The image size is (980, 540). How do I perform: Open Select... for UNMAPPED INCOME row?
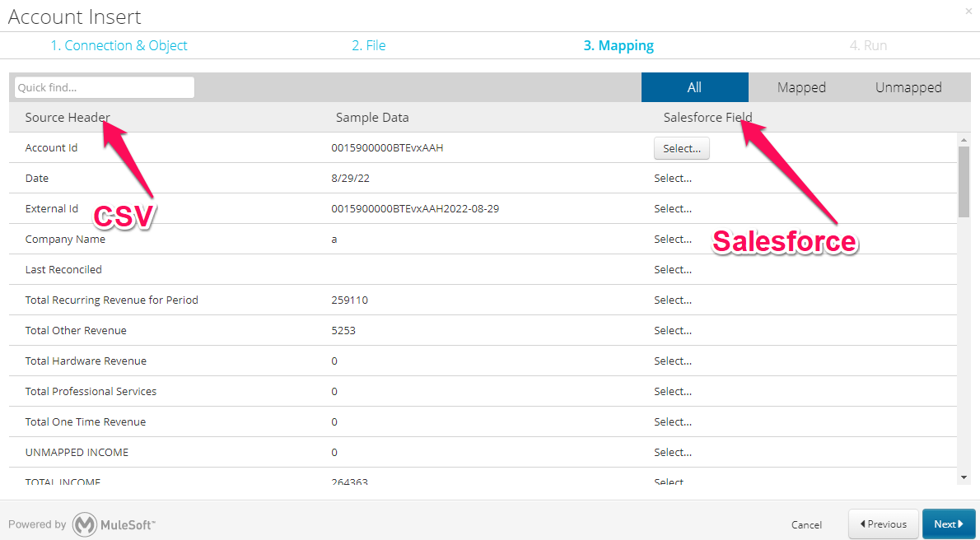pos(673,453)
